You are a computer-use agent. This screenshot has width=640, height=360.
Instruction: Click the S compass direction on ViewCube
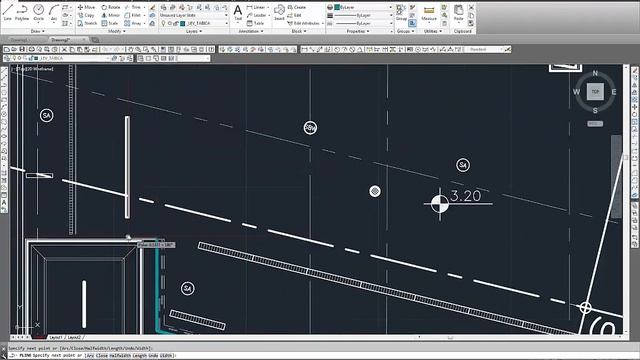pos(595,111)
